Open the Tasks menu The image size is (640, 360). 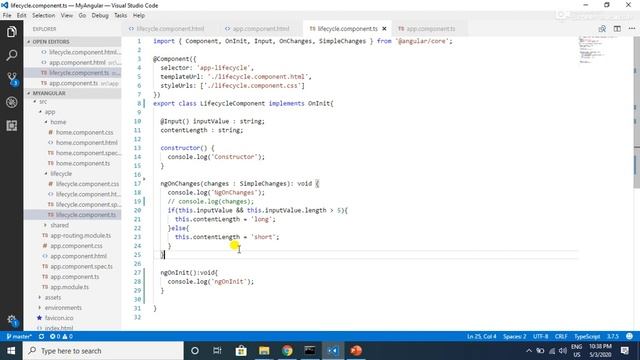point(120,15)
